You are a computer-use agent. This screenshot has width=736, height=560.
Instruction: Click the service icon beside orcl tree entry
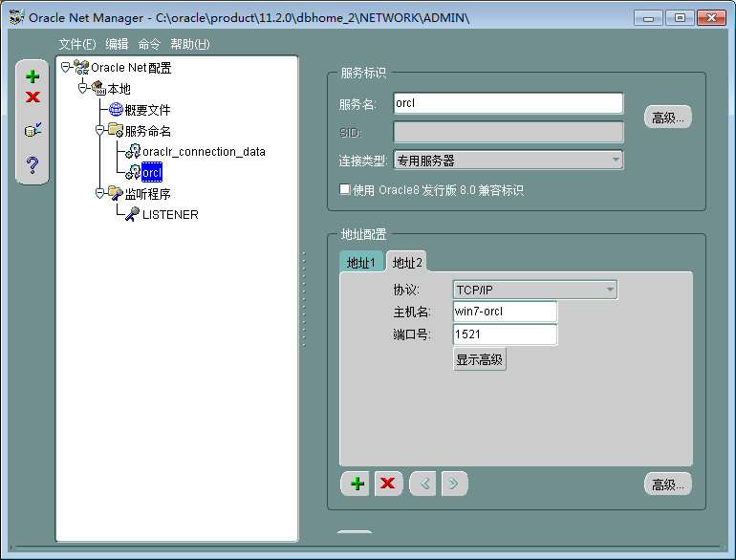click(133, 172)
